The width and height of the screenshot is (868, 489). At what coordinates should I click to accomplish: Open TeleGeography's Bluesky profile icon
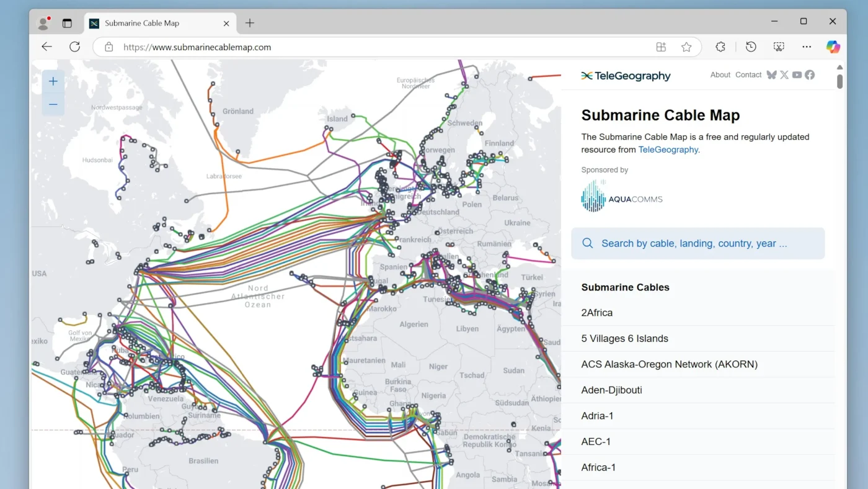point(771,75)
